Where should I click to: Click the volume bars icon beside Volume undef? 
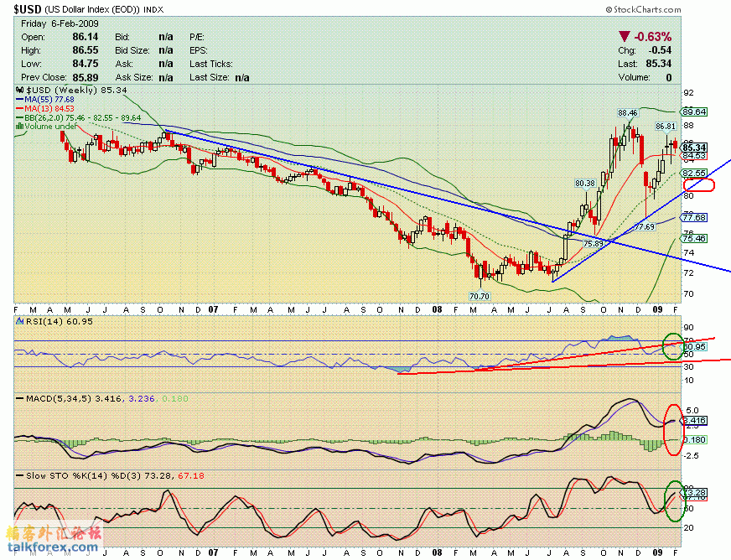coord(19,127)
